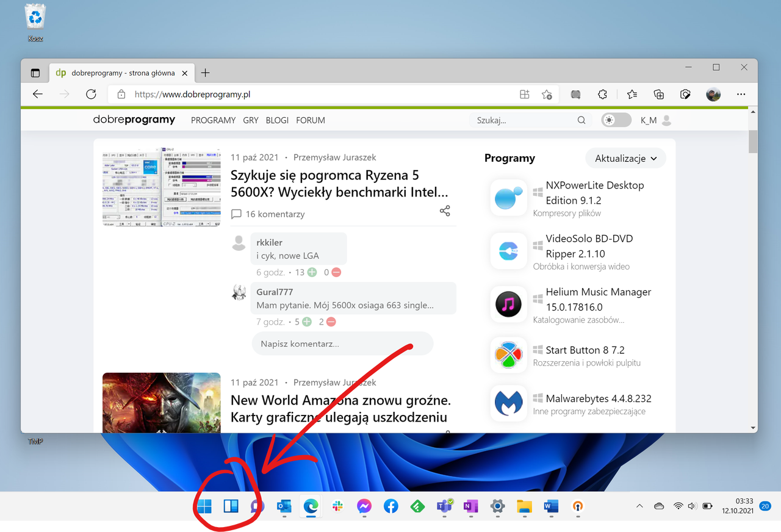Open the Start Button 8 program icon
Image resolution: width=781 pixels, height=532 pixels.
tap(508, 354)
